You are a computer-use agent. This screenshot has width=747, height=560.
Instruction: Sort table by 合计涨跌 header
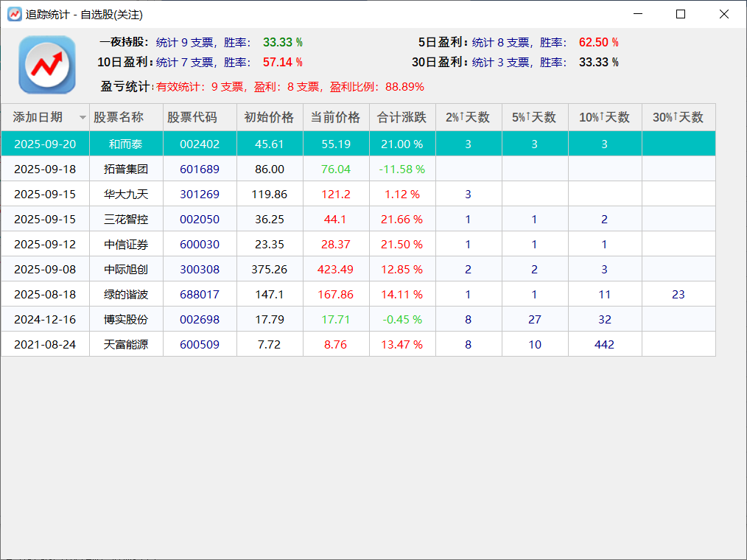point(402,117)
